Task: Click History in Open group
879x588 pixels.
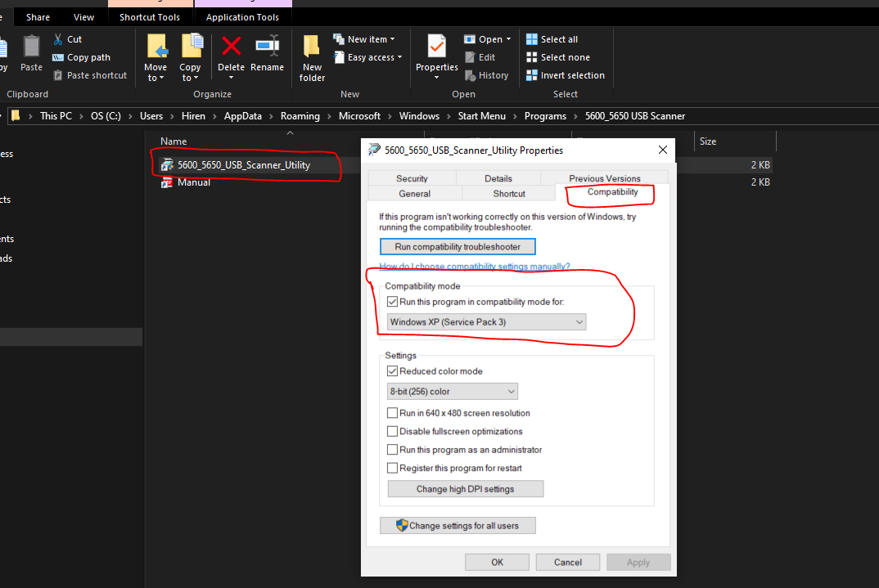Action: pos(487,75)
